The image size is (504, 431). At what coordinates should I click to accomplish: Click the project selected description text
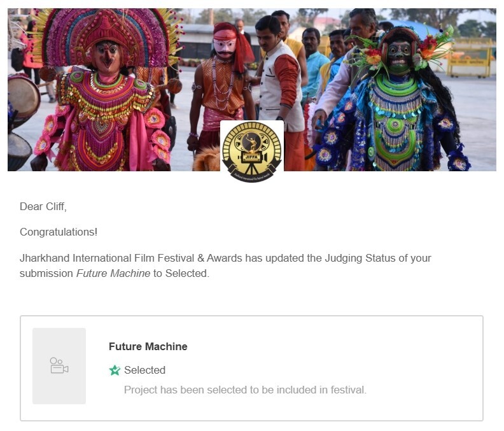point(245,390)
